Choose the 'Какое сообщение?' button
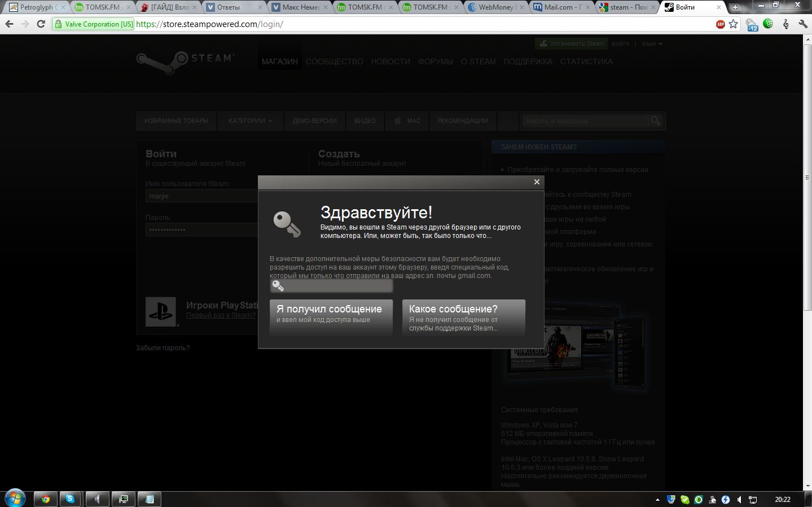The height and width of the screenshot is (507, 812). tap(464, 318)
